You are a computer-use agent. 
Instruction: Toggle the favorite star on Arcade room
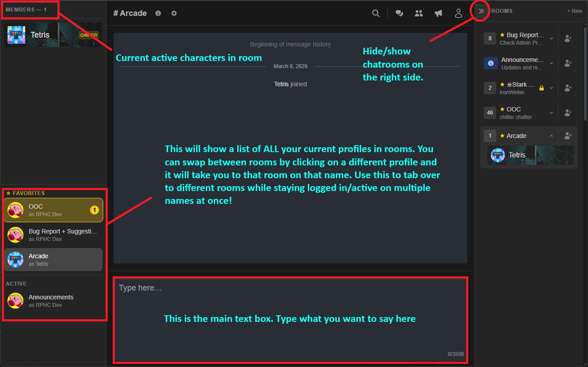(502, 136)
